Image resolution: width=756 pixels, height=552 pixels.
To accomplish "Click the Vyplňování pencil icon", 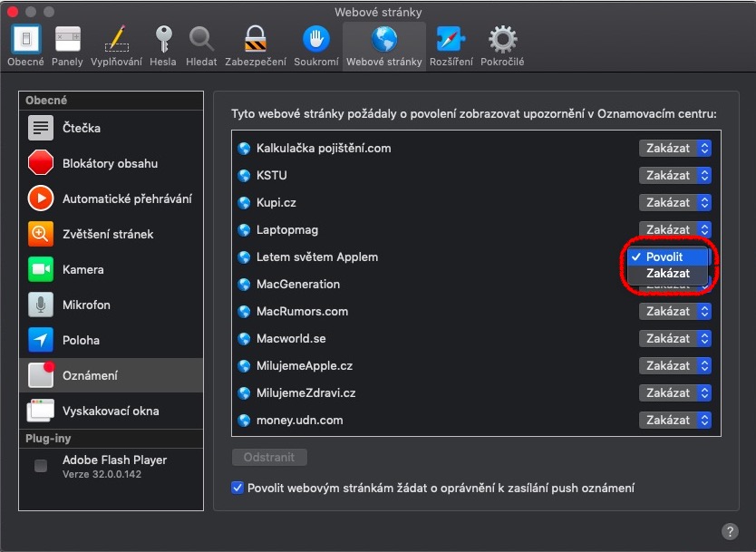I will coord(114,41).
